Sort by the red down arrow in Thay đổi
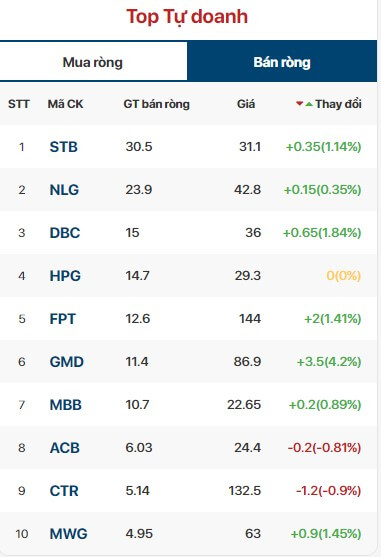 [x=299, y=104]
